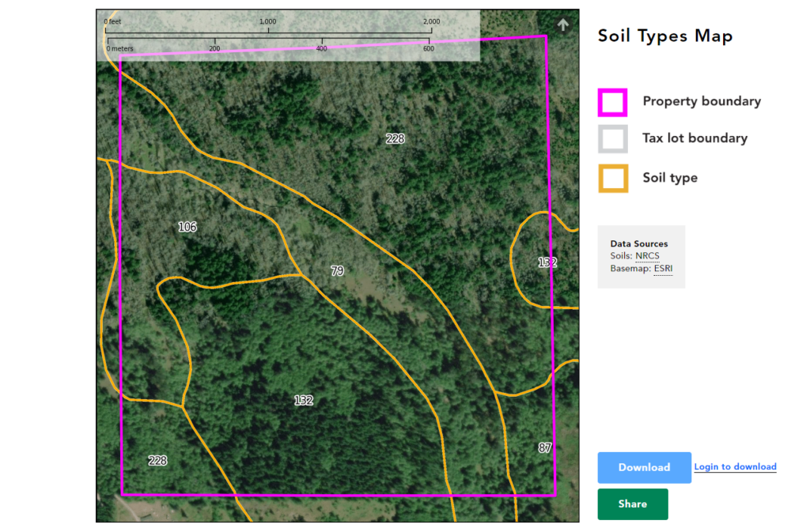Click soil label 87 on the map

pos(545,448)
